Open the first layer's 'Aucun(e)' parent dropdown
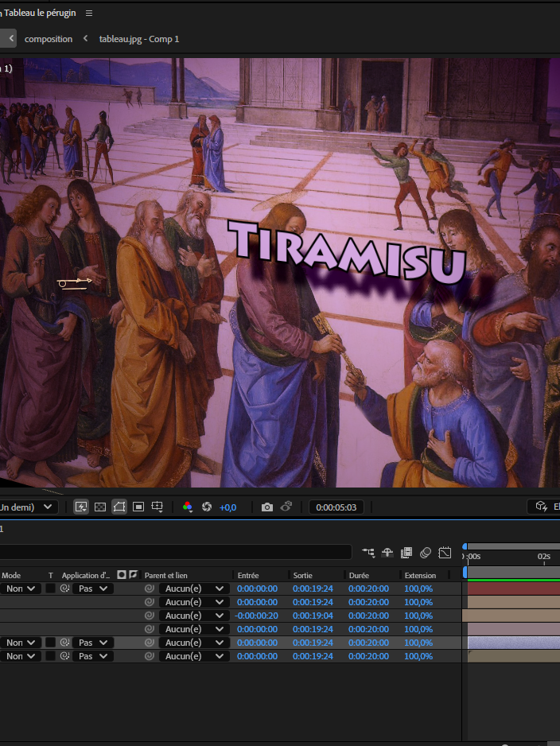Viewport: 560px width, 746px height. pyautogui.click(x=194, y=589)
